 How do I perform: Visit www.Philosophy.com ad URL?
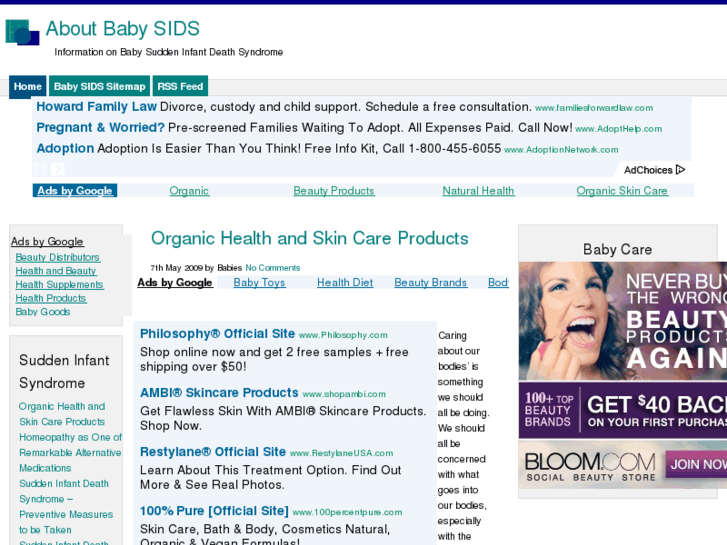coord(343,335)
